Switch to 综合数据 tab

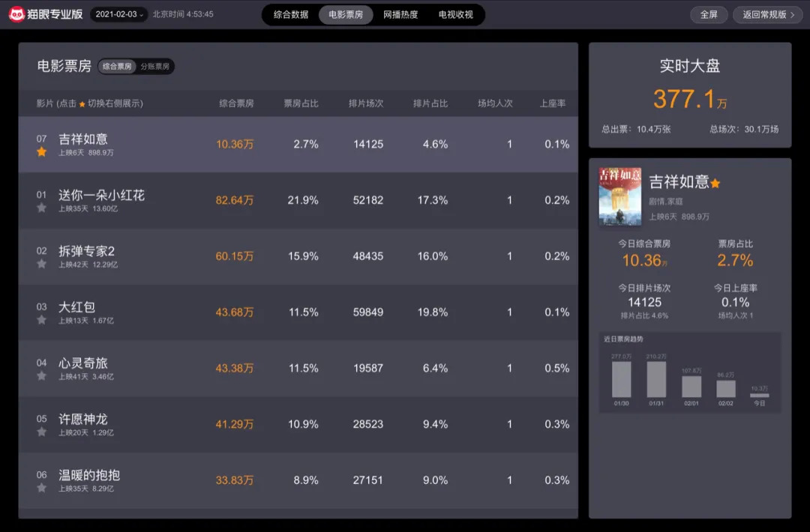(x=291, y=14)
